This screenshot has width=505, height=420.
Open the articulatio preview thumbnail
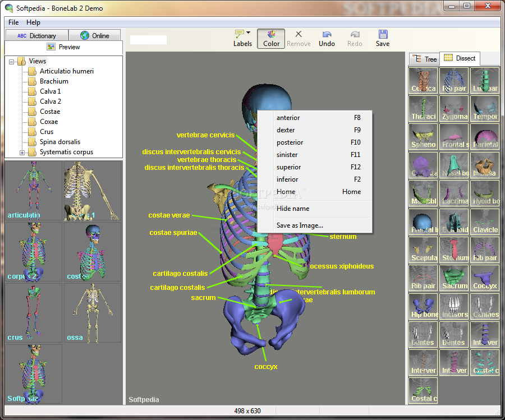tap(34, 191)
